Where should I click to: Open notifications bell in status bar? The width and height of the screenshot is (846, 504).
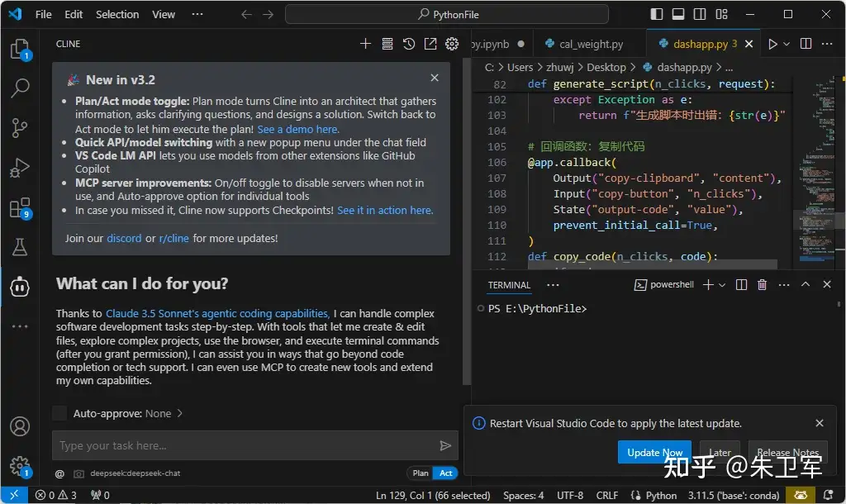tap(828, 495)
